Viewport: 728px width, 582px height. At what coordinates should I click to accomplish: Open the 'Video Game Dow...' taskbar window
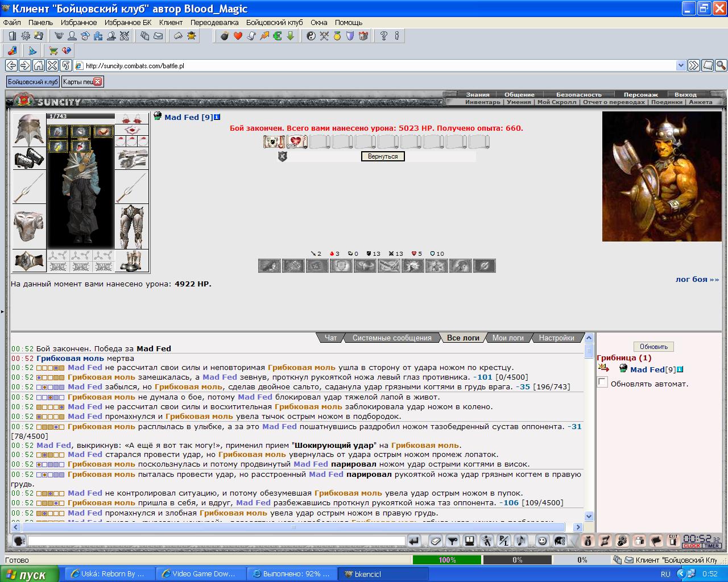[x=201, y=574]
